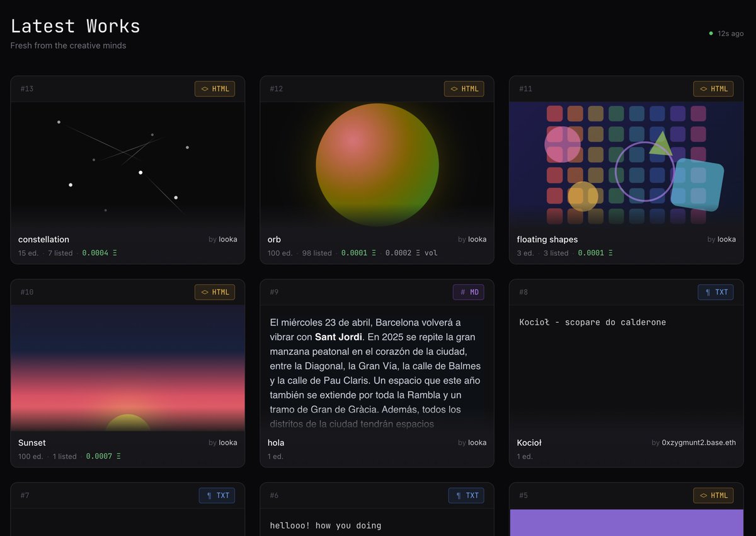
Task: Visit author looka on orb card
Action: click(x=477, y=239)
